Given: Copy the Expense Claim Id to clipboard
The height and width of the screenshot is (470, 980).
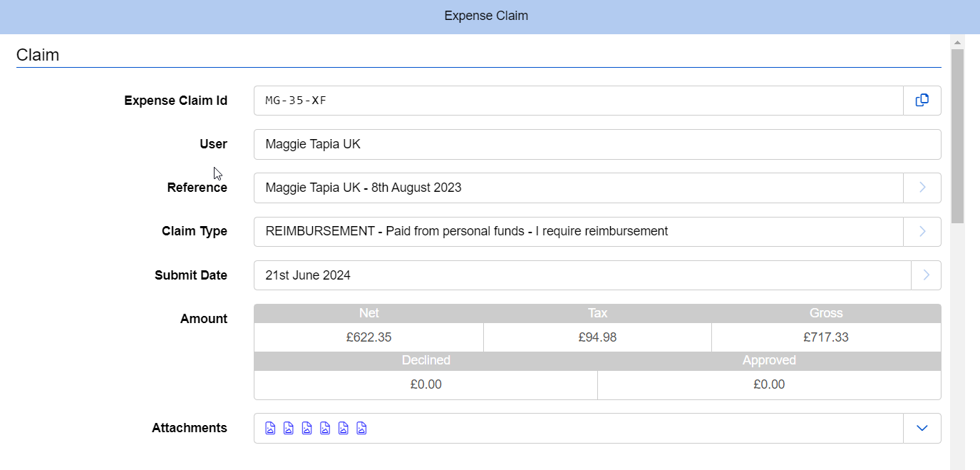Looking at the screenshot, I should coord(922,101).
